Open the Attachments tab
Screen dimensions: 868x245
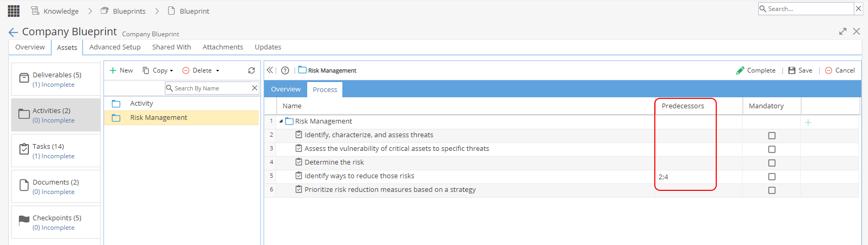(x=223, y=47)
